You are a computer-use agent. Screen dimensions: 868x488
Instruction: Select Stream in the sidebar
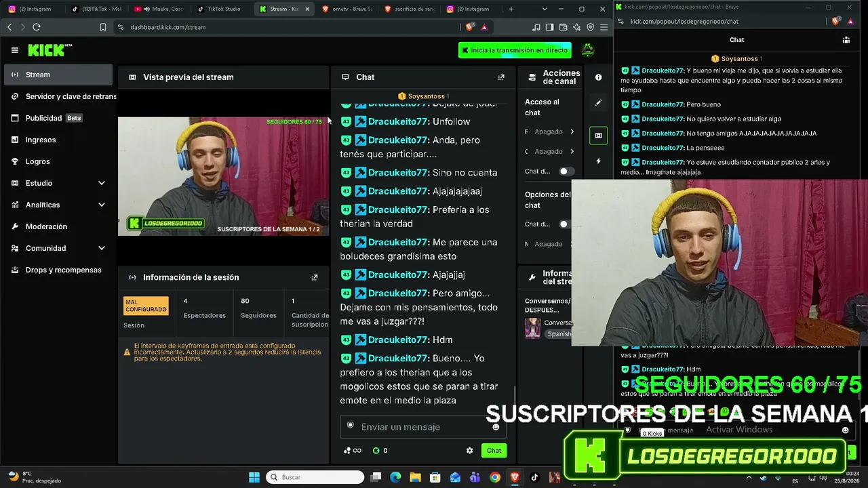[x=58, y=75]
